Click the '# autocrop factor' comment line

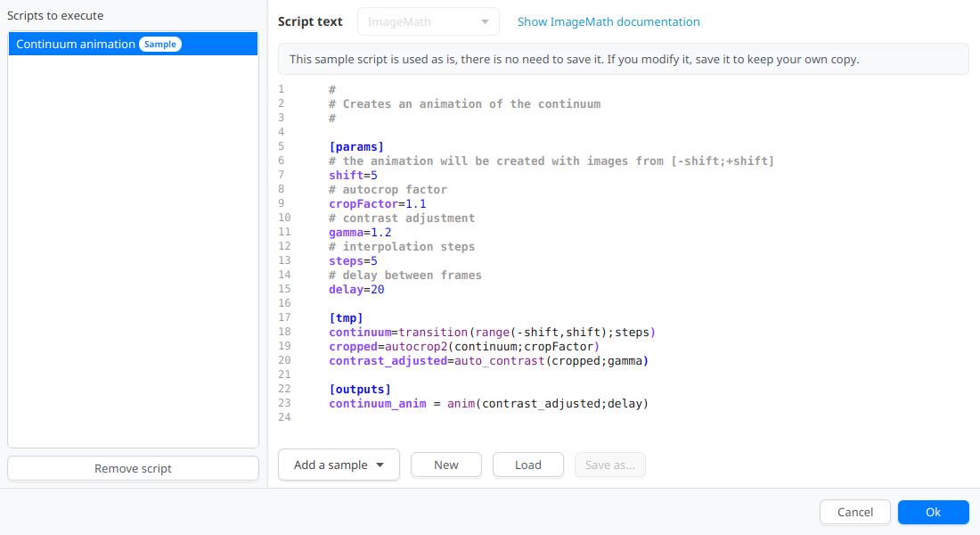[x=388, y=189]
